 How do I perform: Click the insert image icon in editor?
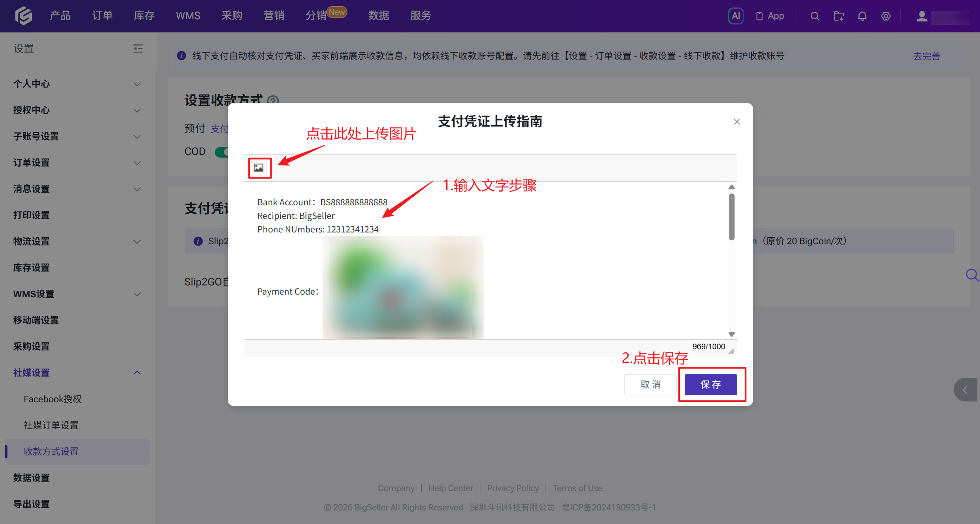click(x=259, y=168)
